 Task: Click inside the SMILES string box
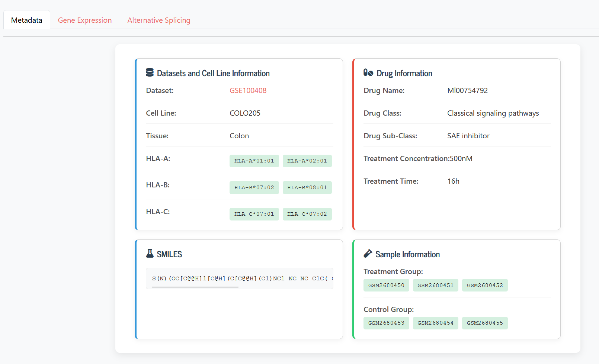coord(240,278)
